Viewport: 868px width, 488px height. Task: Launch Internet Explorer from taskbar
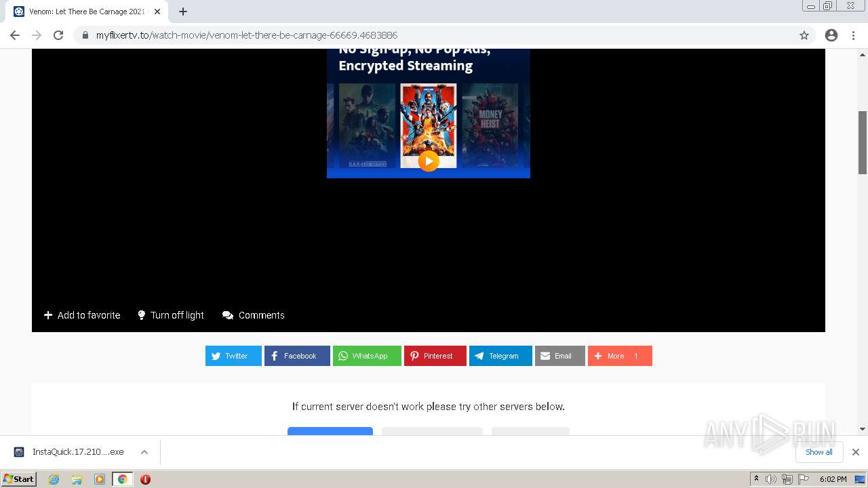(x=54, y=479)
